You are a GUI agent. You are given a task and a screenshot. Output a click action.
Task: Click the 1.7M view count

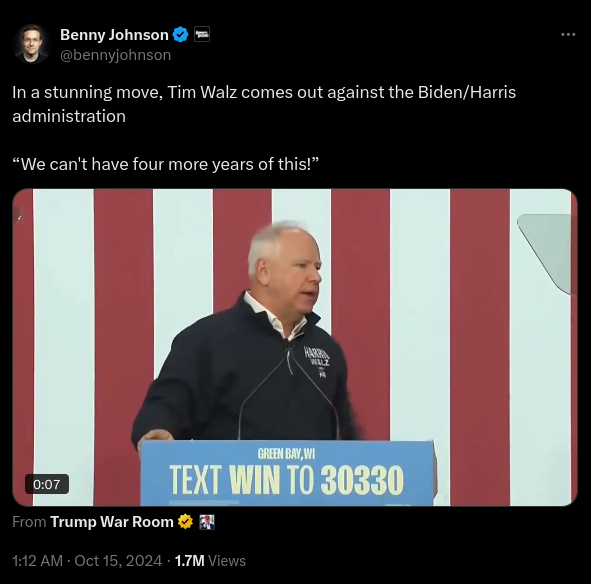tap(190, 561)
